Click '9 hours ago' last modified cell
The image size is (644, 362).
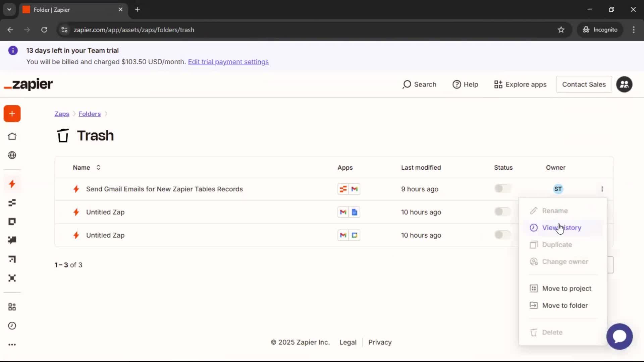(x=420, y=189)
